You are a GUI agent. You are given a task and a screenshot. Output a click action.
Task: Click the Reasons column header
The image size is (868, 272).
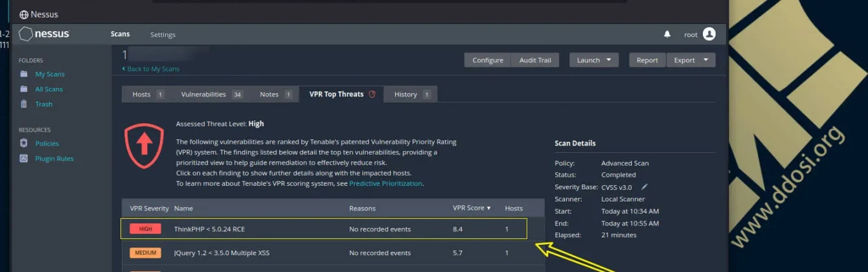pos(362,208)
